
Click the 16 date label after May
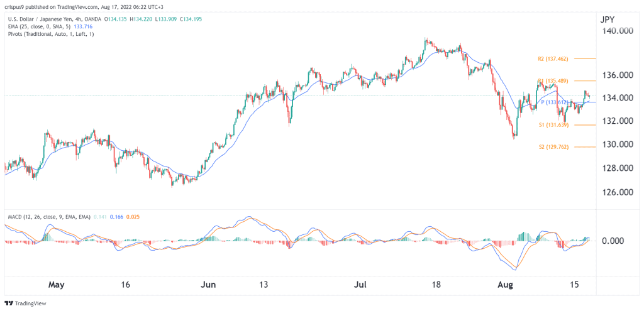pyautogui.click(x=126, y=285)
